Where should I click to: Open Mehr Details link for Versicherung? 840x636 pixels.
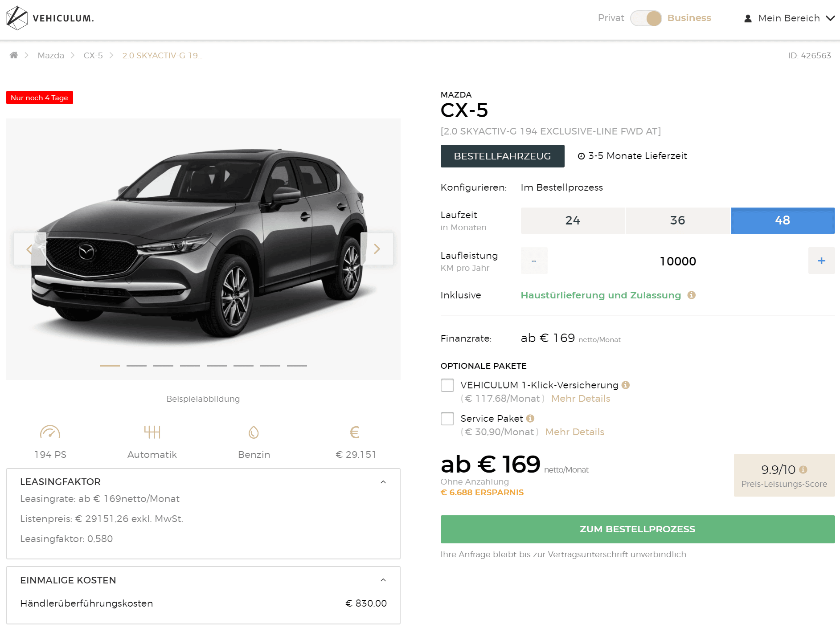pyautogui.click(x=581, y=399)
